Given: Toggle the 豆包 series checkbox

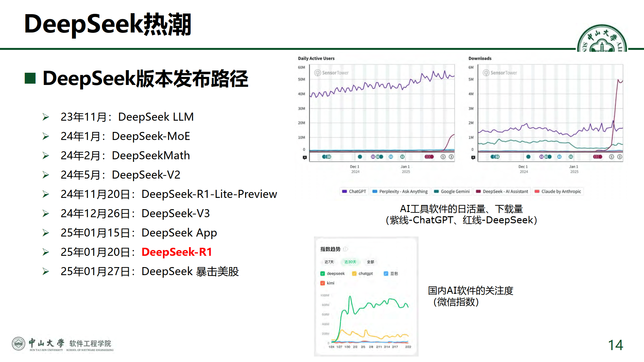Looking at the screenshot, I should click(386, 274).
